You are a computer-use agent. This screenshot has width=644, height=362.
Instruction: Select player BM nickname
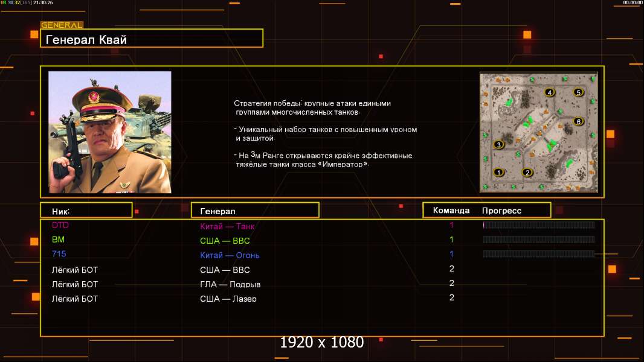(58, 240)
